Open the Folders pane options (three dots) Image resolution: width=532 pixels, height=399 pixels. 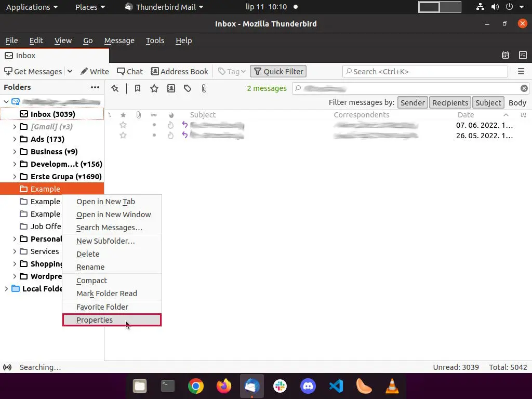click(x=95, y=87)
